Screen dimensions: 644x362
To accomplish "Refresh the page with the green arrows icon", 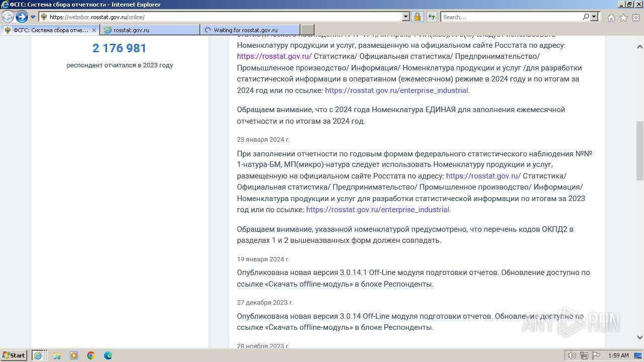I will (x=431, y=17).
